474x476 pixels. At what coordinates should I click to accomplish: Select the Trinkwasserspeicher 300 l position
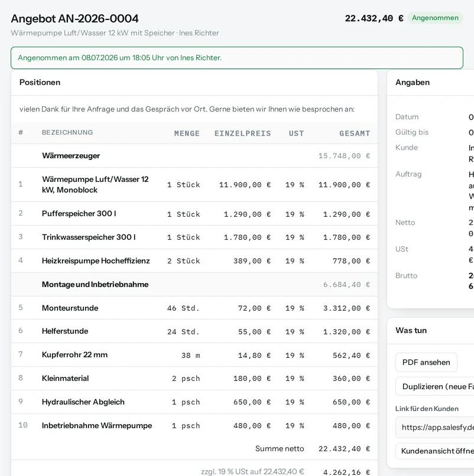(194, 237)
